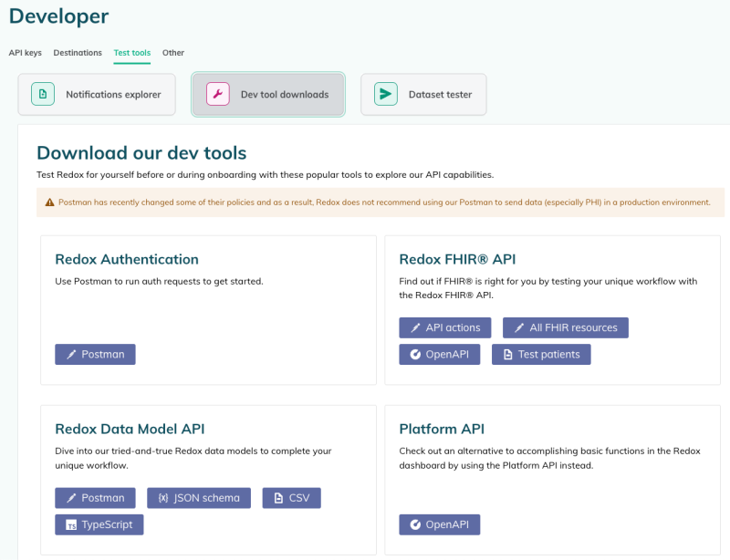This screenshot has height=560, width=730.
Task: Click 'Test Redox for yourself' intro text
Action: click(266, 175)
